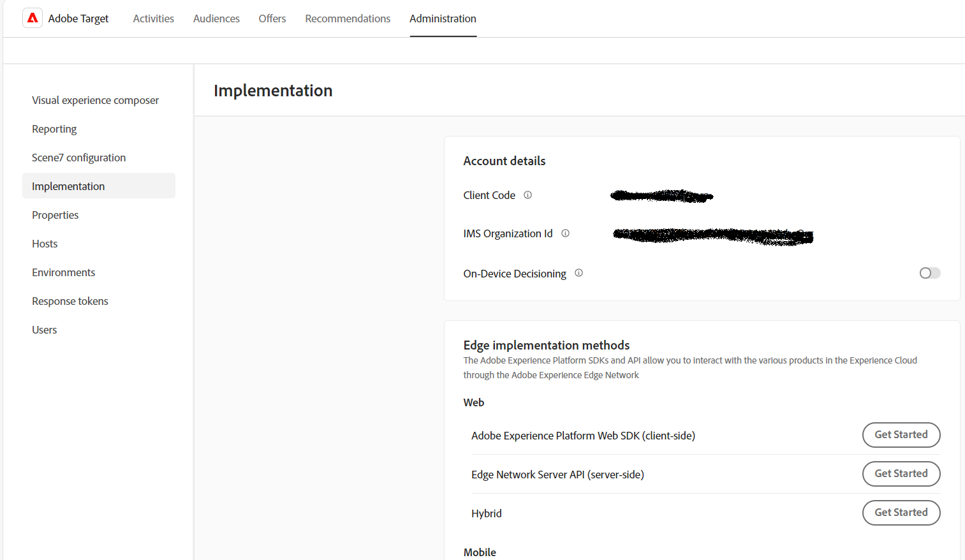Click the IMS Organization Id info icon
Image resolution: width=965 pixels, height=560 pixels.
coord(565,233)
